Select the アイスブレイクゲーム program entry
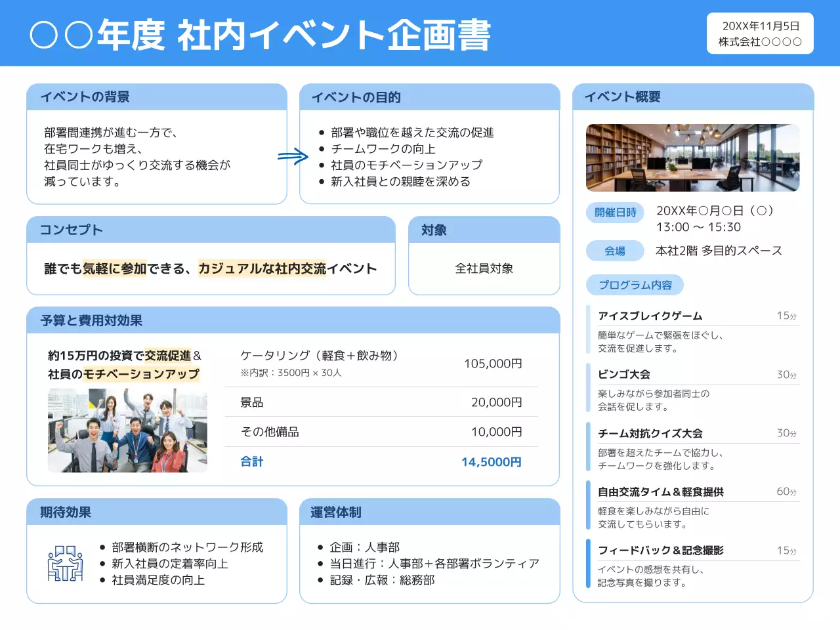This screenshot has width=840, height=630. [648, 316]
